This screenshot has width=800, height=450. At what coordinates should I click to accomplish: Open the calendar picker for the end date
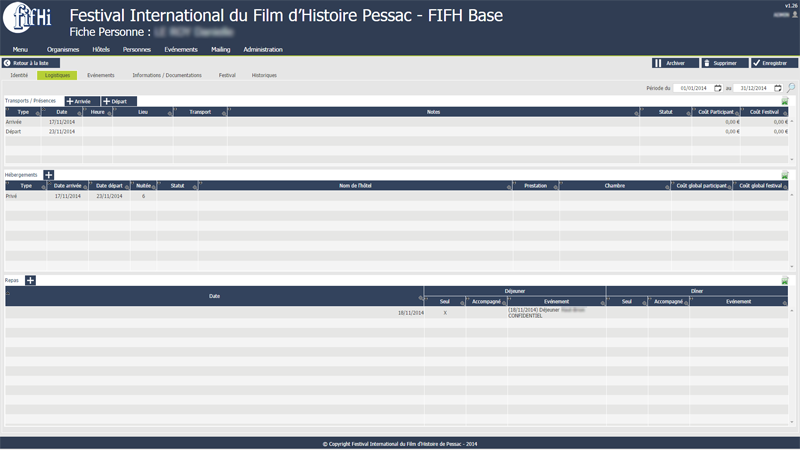(778, 88)
